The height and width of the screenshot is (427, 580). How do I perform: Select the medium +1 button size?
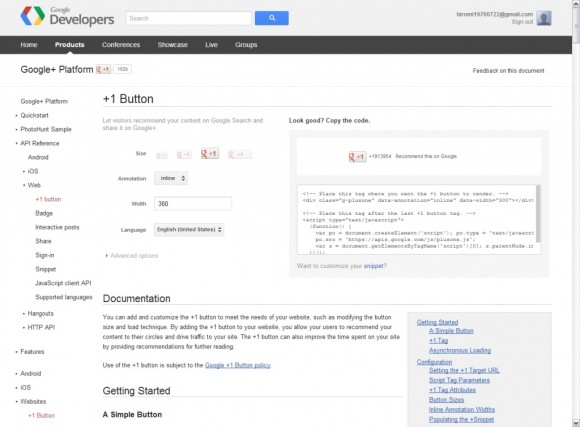coord(184,155)
